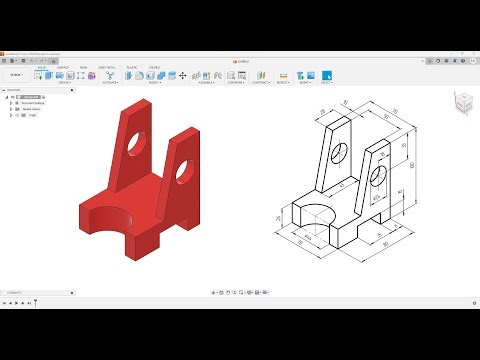
Task: Save the document with the Save icon
Action: [23, 61]
